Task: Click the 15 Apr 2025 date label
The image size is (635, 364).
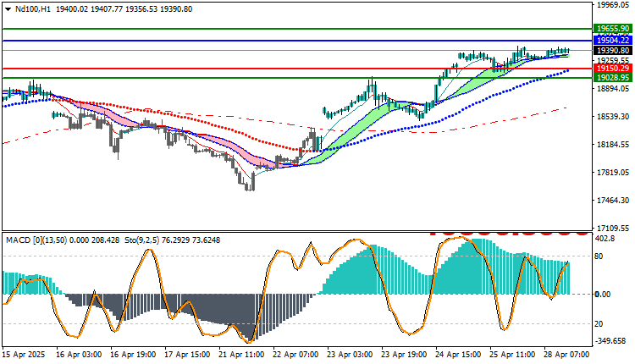Action: point(24,355)
